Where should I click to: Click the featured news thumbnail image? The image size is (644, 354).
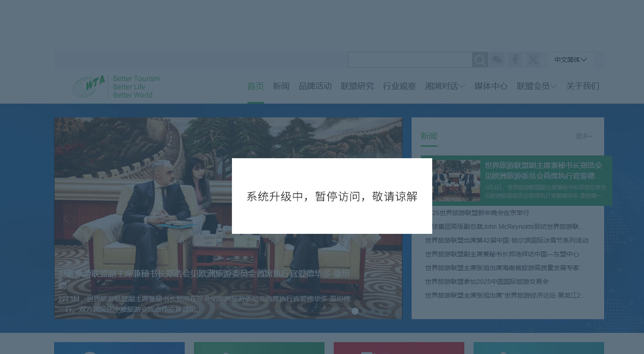pyautogui.click(x=456, y=181)
